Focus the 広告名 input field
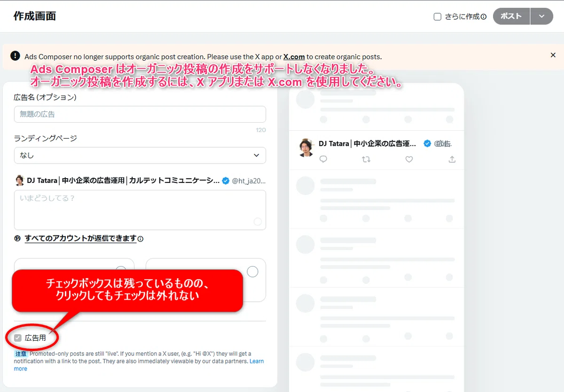The height and width of the screenshot is (392, 564). click(x=140, y=114)
